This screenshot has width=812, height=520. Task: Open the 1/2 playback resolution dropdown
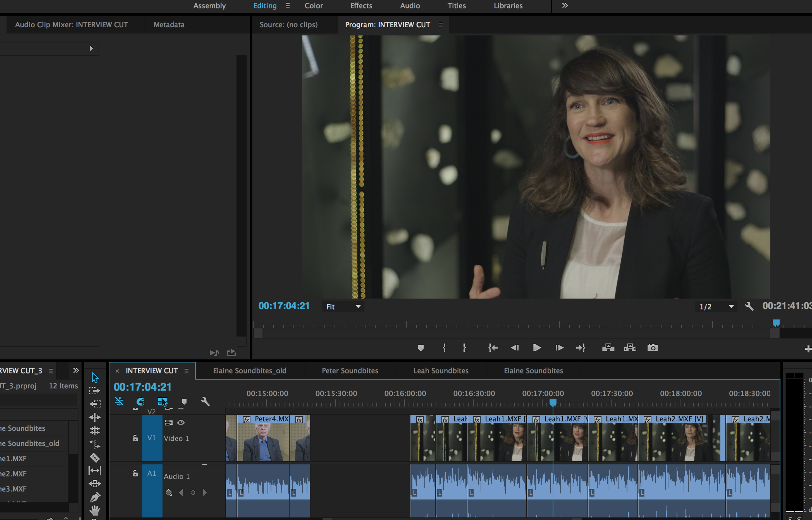tap(717, 306)
